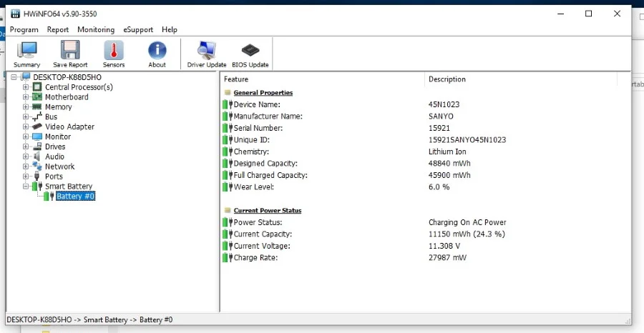Click the battery icon beside Wear Level

click(228, 187)
